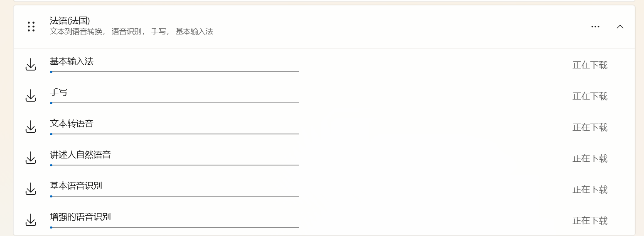The width and height of the screenshot is (644, 236).
Task: Select the 讲述人自然语音 feature label
Action: click(x=80, y=155)
